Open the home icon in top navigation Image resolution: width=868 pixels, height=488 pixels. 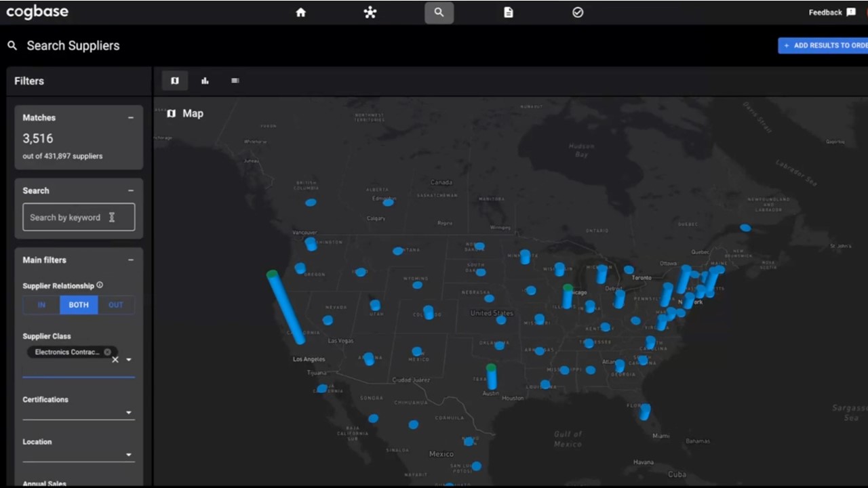tap(300, 12)
